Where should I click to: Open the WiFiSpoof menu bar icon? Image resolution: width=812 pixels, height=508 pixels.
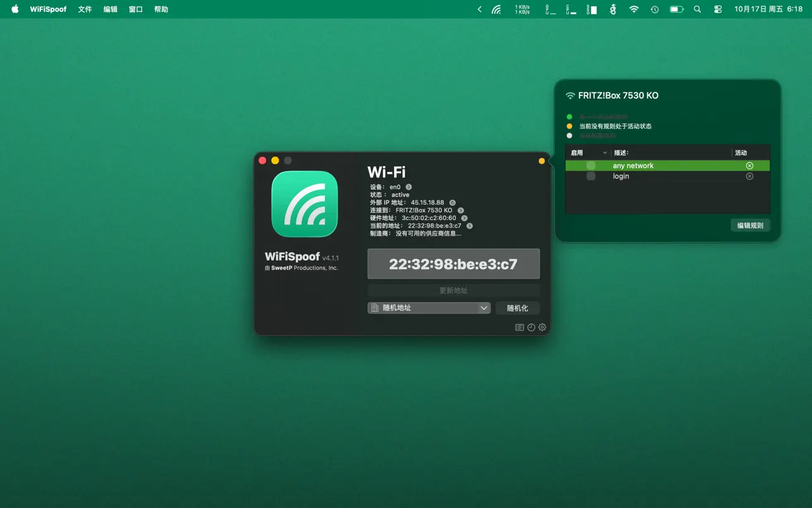[497, 9]
